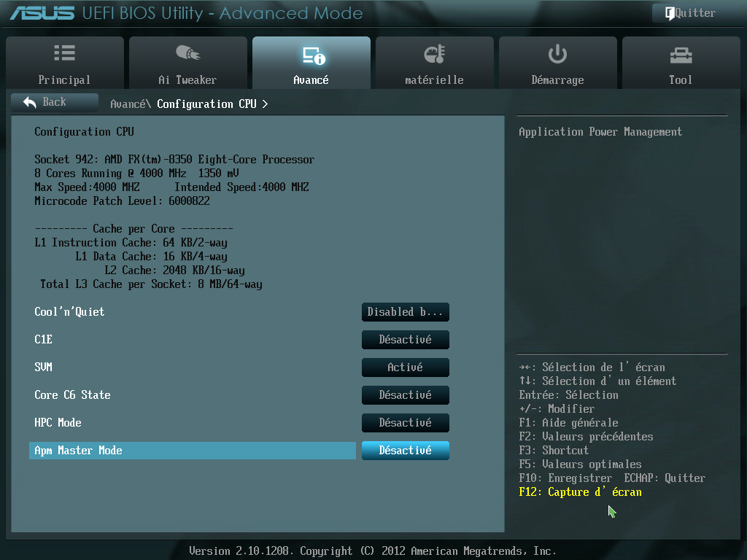Go Back to the previous menu
The width and height of the screenshot is (747, 560).
click(55, 102)
